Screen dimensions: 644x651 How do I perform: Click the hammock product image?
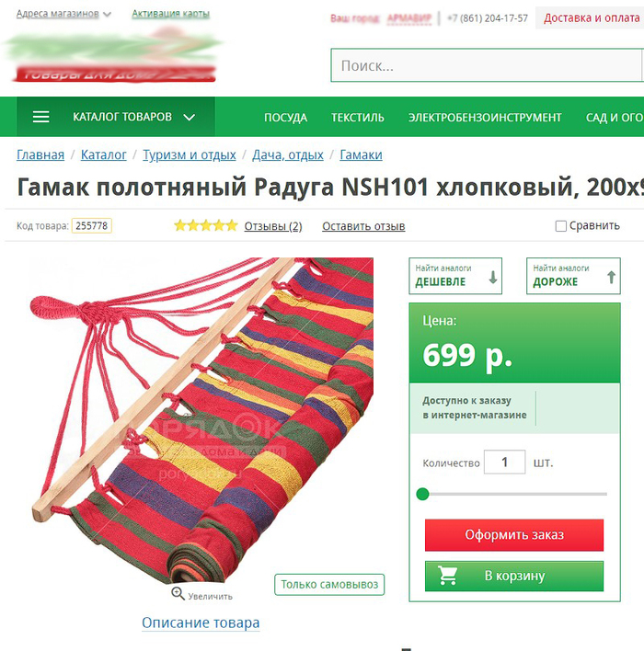click(x=202, y=419)
